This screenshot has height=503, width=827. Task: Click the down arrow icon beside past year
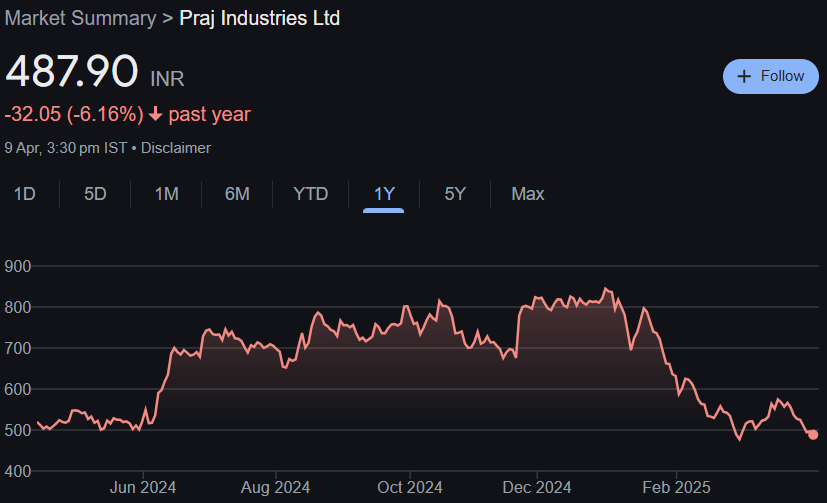(x=155, y=114)
